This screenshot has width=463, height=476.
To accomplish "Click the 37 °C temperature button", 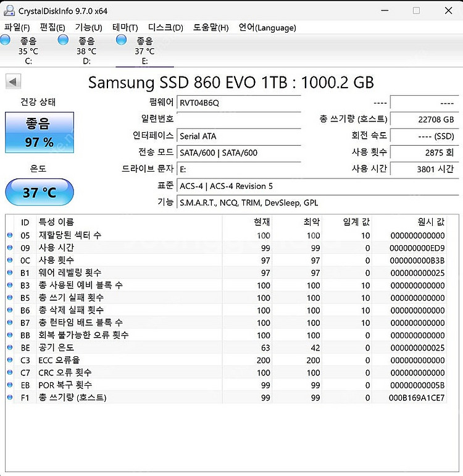I will (x=40, y=192).
